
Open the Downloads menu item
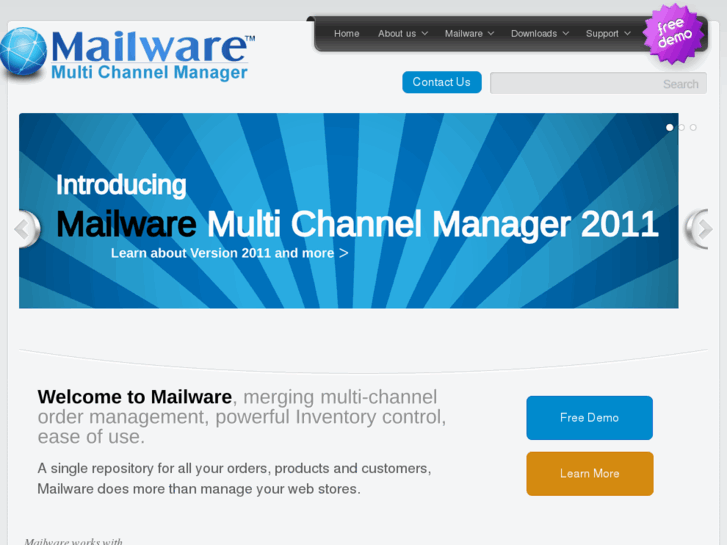534,33
